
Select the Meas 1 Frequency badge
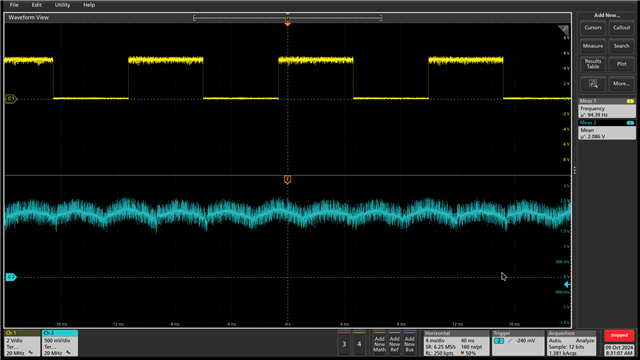[x=607, y=108]
